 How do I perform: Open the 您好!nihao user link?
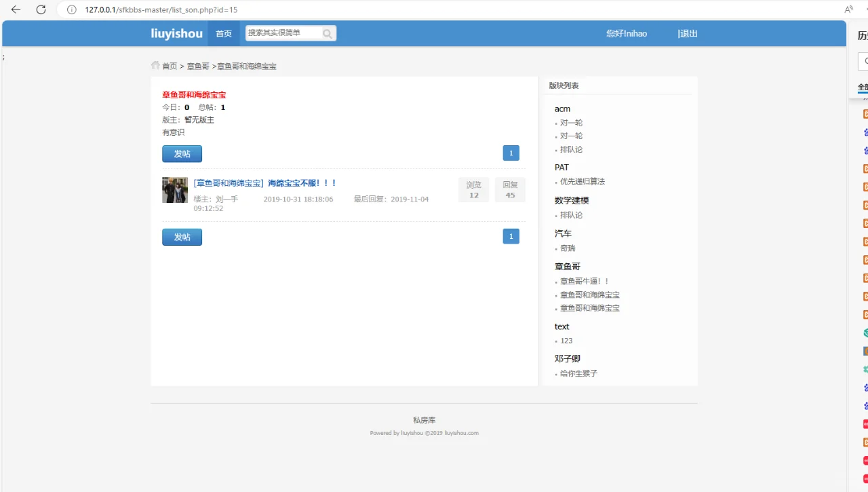[x=627, y=33]
